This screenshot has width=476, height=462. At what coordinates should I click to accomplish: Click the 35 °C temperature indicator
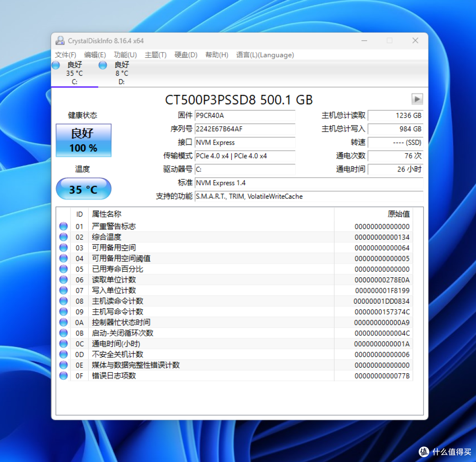click(83, 189)
